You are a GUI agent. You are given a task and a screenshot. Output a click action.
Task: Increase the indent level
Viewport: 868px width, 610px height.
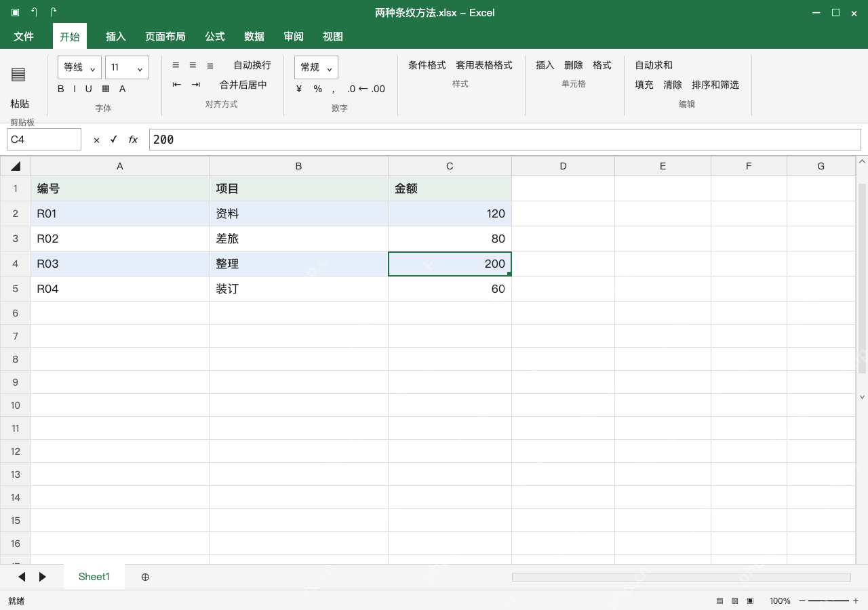pos(196,85)
